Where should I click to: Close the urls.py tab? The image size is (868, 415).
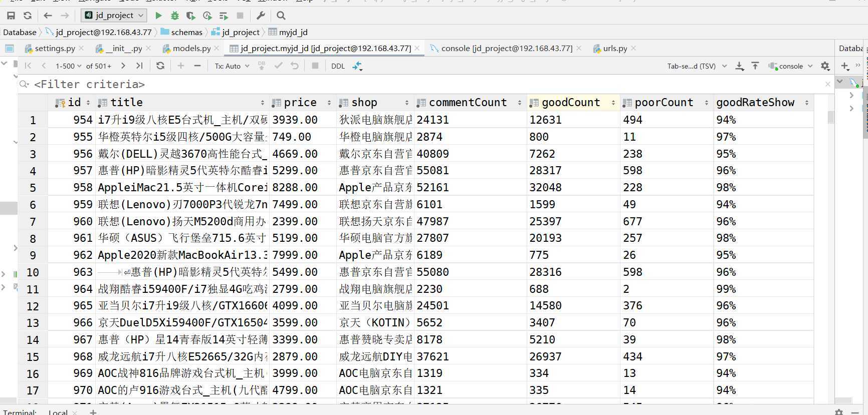[633, 49]
